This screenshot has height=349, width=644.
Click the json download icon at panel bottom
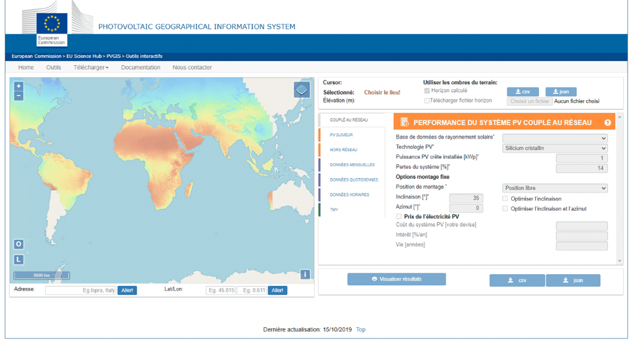click(573, 280)
